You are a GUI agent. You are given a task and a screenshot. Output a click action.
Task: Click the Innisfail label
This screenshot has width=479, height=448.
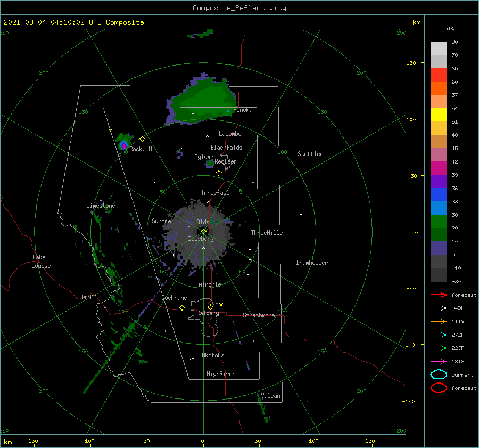[215, 193]
